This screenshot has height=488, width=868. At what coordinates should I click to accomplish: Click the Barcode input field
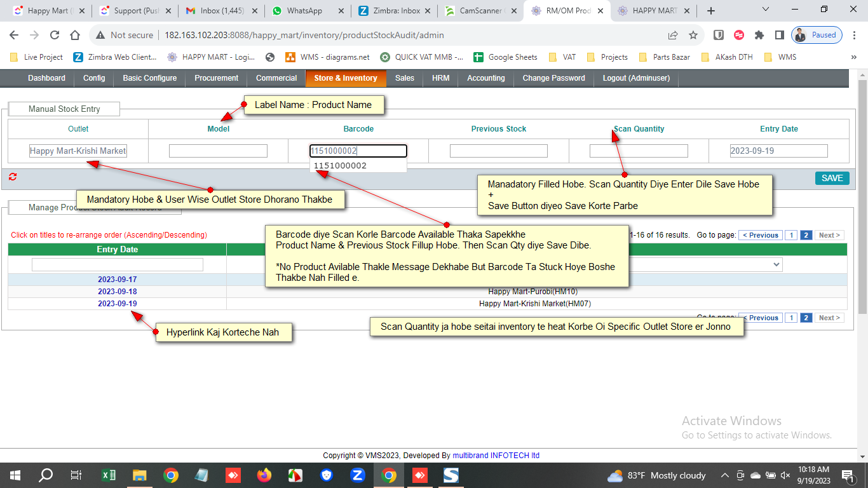tap(358, 151)
